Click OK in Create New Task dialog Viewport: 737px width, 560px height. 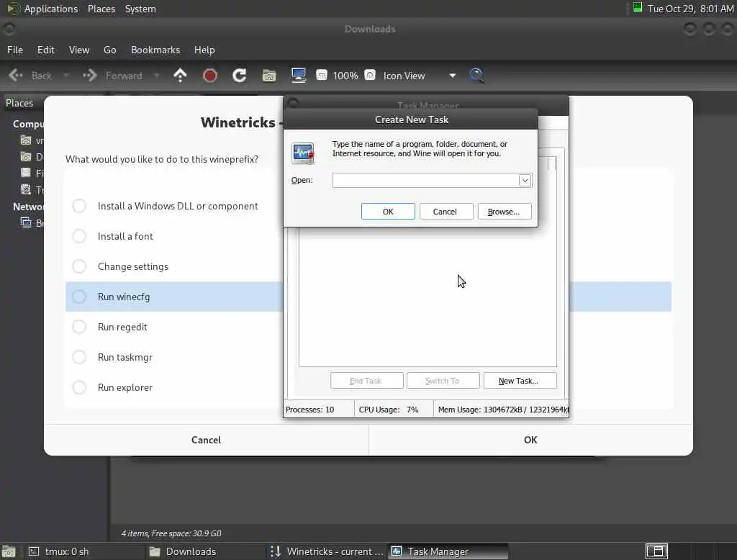[x=388, y=212]
